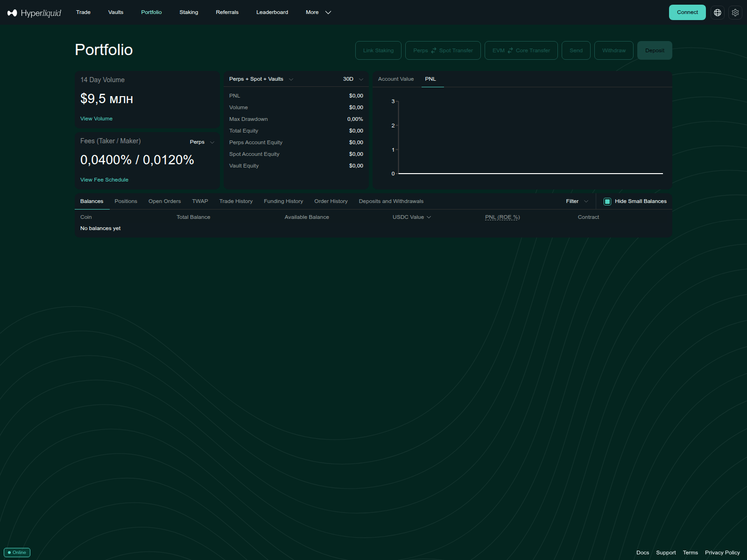This screenshot has width=747, height=560.
Task: Toggle Hide Small Balances checkbox
Action: point(607,202)
